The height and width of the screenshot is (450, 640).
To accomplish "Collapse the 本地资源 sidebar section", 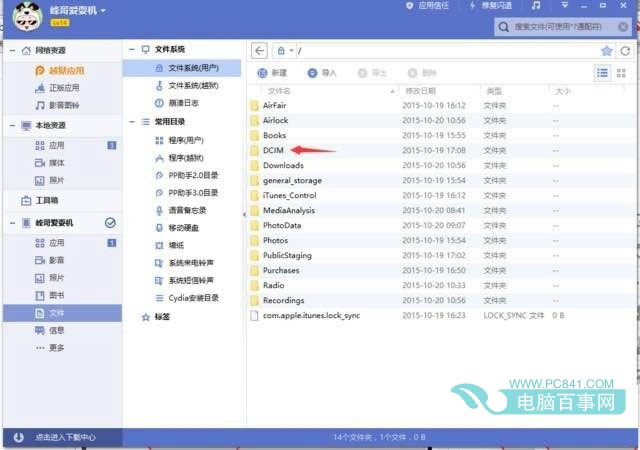I will tap(12, 125).
